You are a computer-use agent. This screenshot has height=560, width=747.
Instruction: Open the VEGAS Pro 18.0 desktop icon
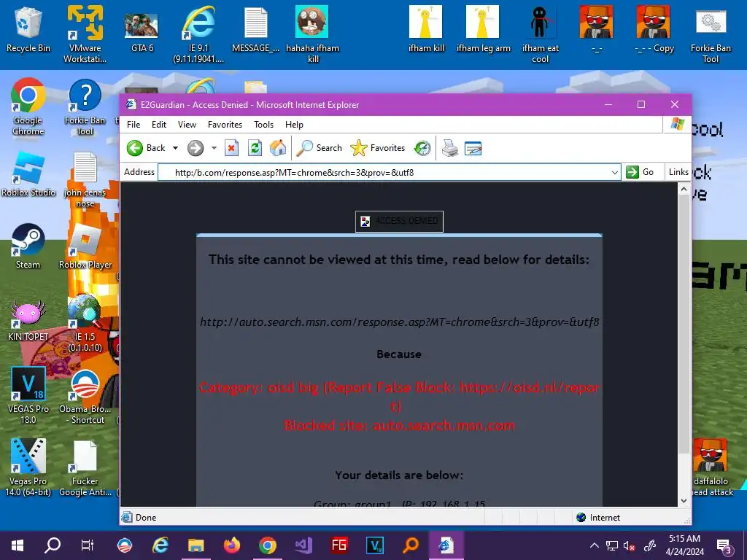(x=28, y=395)
